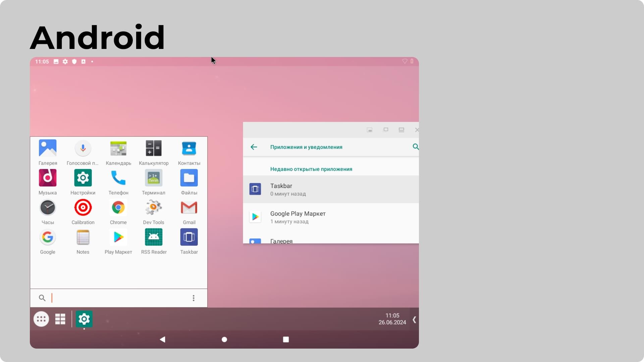
Task: Click the battery indicator in status bar
Action: [412, 61]
